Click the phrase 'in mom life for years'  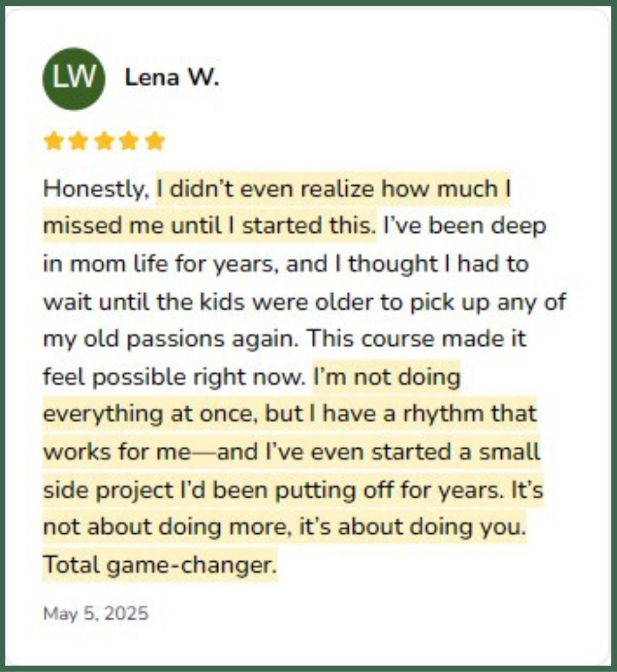158,264
